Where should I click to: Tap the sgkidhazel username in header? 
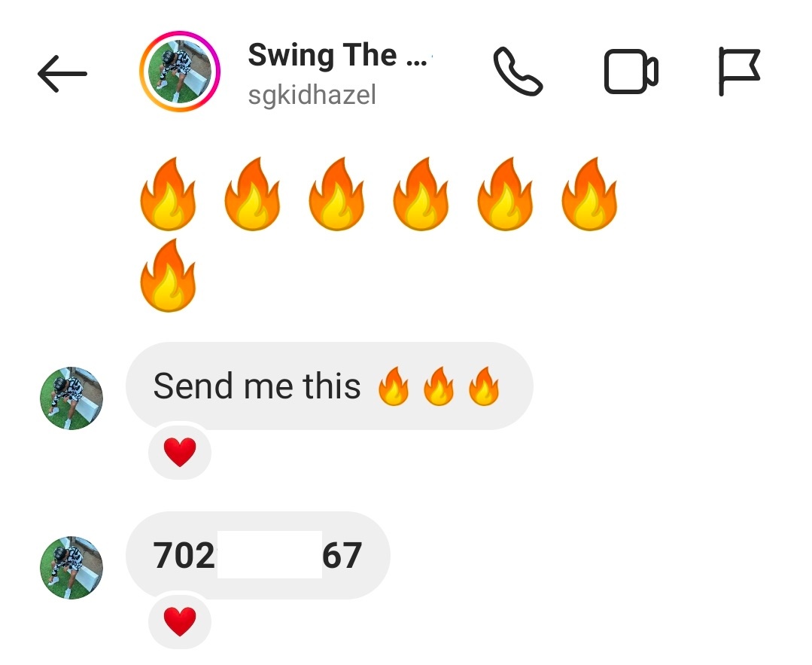pyautogui.click(x=312, y=96)
